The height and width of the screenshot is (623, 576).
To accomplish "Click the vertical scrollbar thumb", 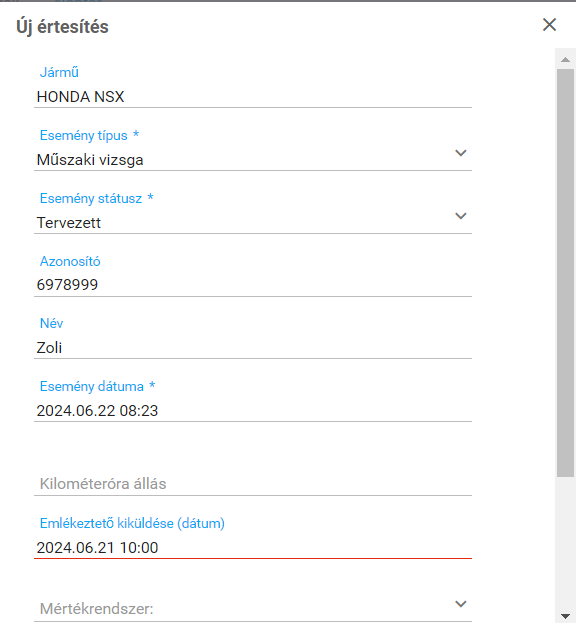I will [565, 273].
